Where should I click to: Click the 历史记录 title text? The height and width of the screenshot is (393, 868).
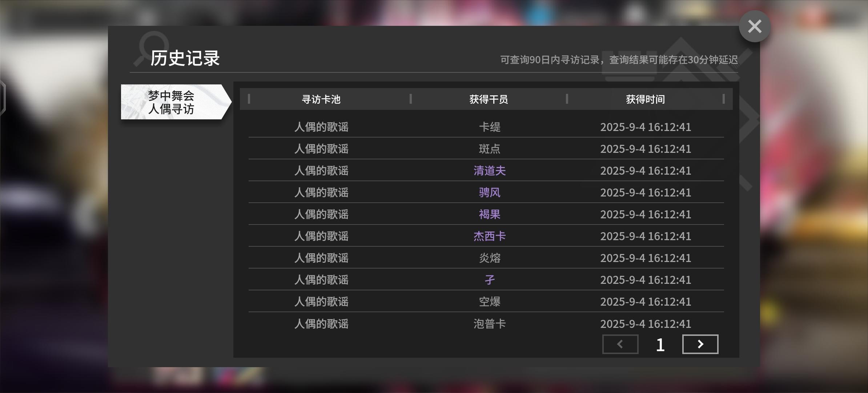click(x=185, y=58)
